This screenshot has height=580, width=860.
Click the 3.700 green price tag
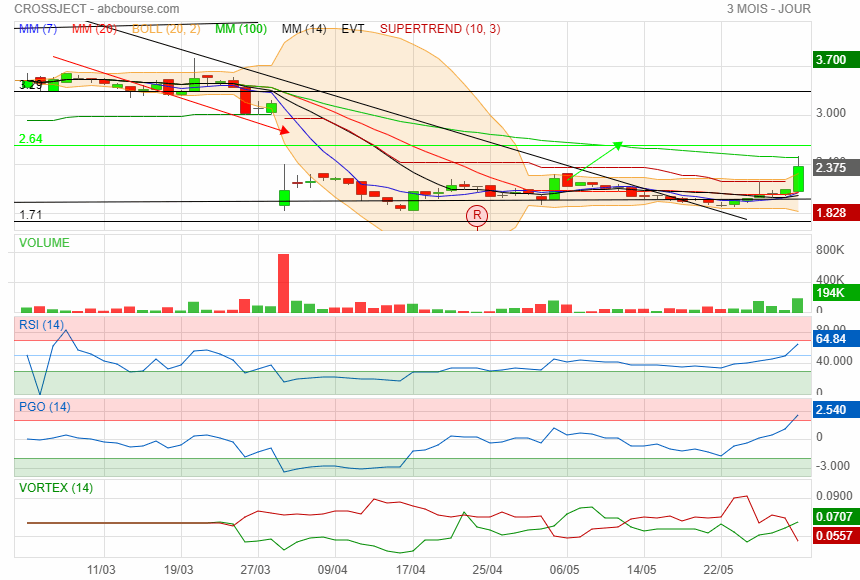click(836, 59)
